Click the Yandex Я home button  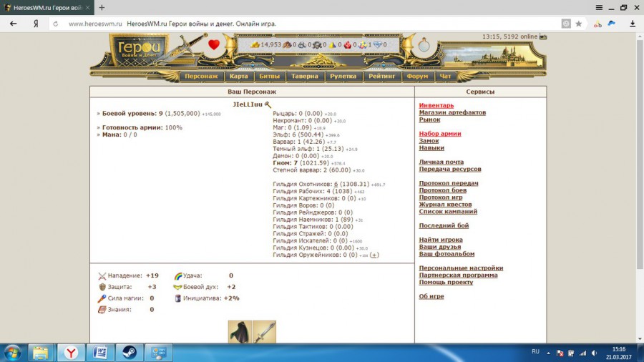pos(36,24)
